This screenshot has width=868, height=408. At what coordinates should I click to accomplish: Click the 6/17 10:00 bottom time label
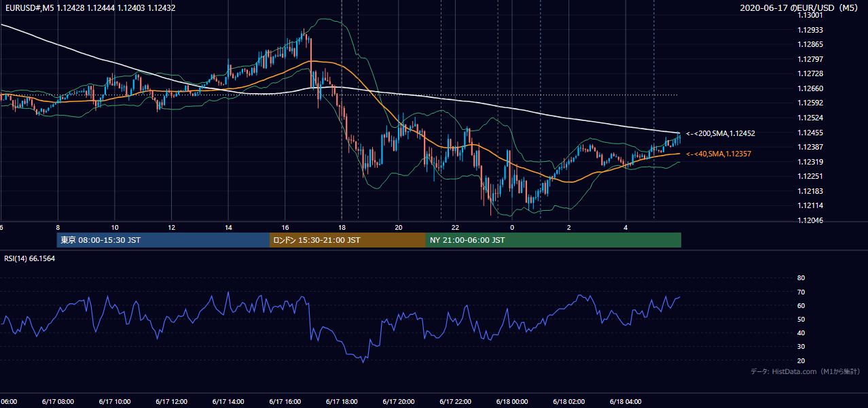click(114, 401)
